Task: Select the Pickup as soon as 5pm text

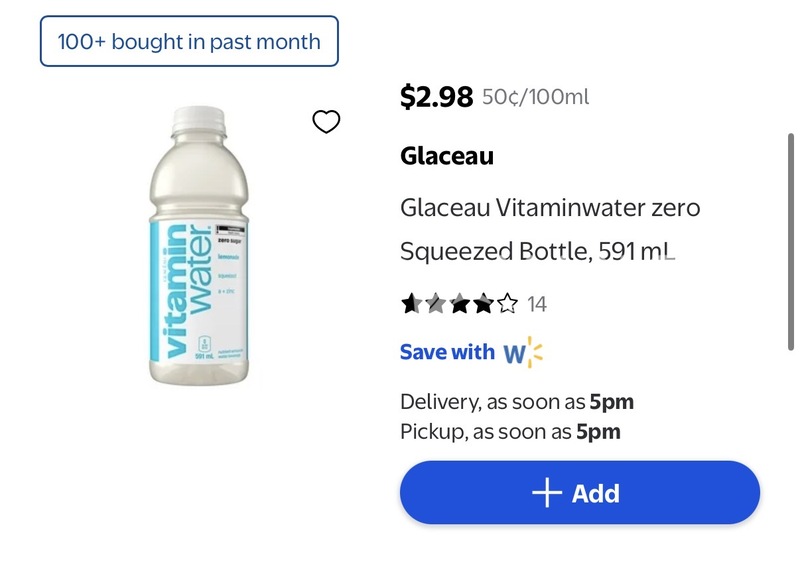Action: [x=510, y=432]
